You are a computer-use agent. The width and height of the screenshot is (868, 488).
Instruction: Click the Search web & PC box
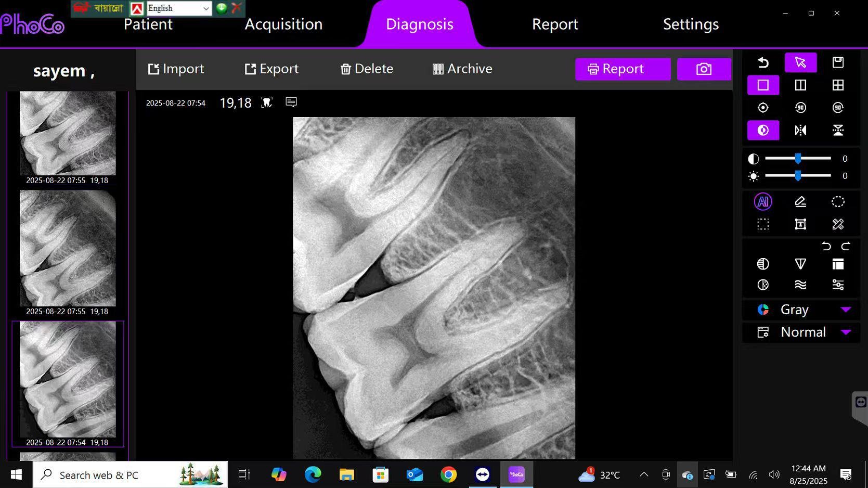click(x=130, y=474)
